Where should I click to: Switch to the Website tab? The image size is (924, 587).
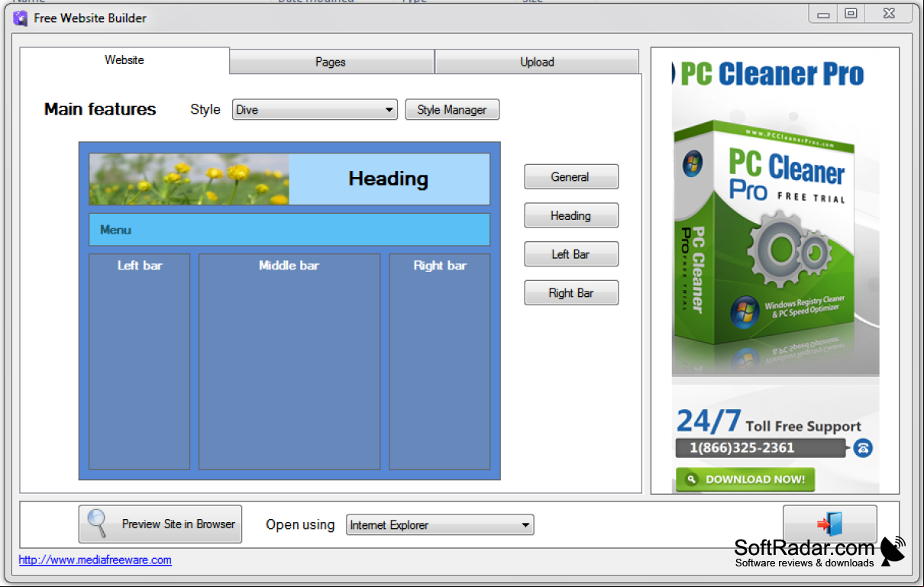pyautogui.click(x=124, y=60)
